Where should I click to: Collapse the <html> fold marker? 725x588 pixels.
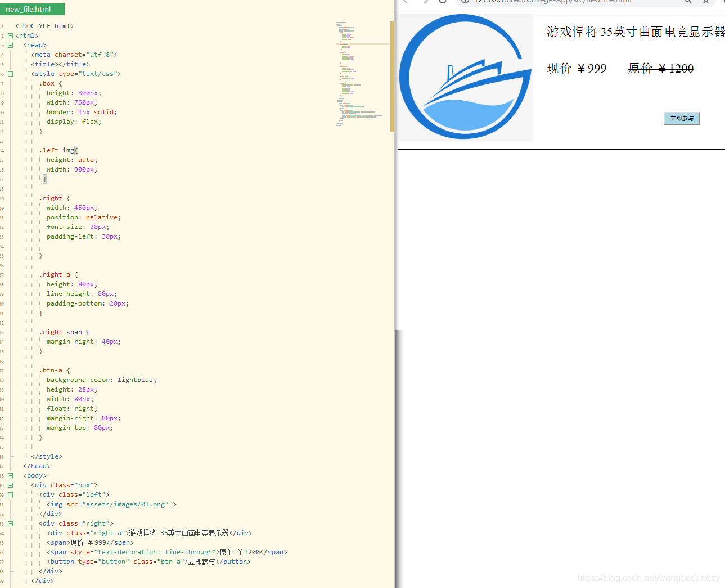click(x=10, y=35)
